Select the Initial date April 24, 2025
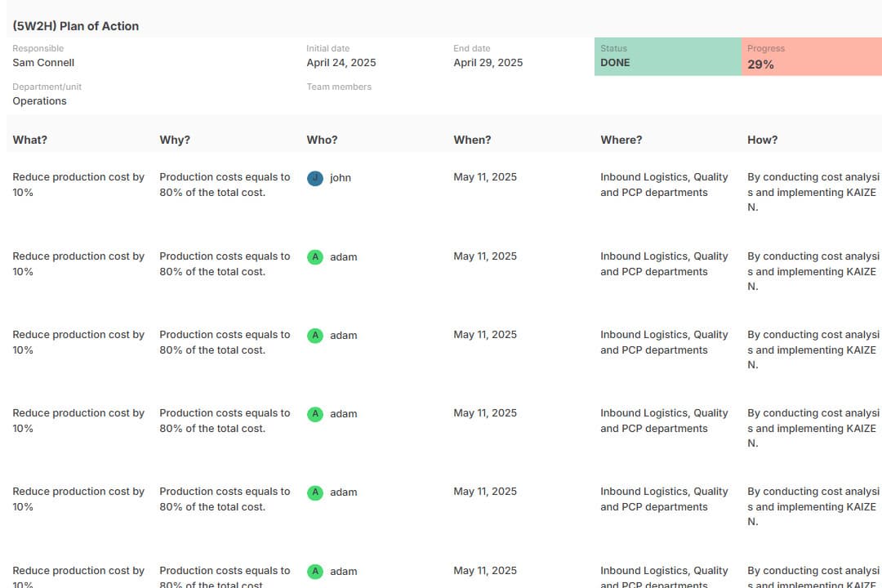The image size is (882, 588). point(341,62)
